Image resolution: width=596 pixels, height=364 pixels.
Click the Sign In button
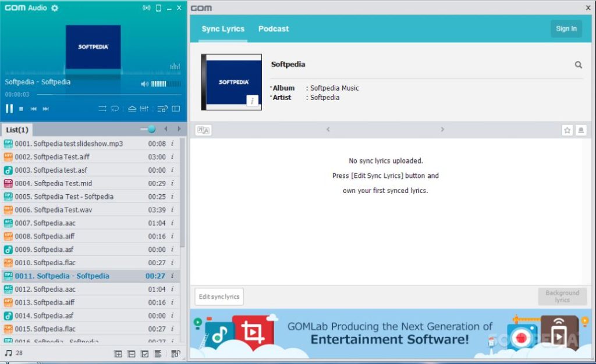[x=566, y=28]
